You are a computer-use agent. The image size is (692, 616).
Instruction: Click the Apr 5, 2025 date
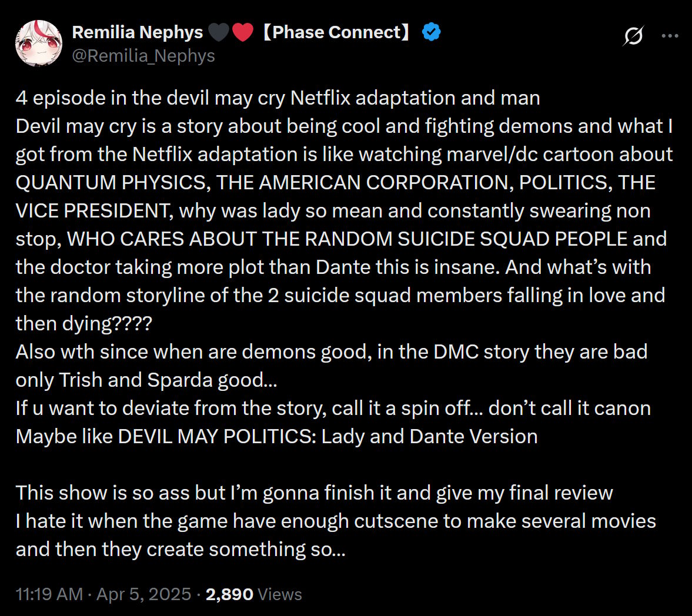144,594
